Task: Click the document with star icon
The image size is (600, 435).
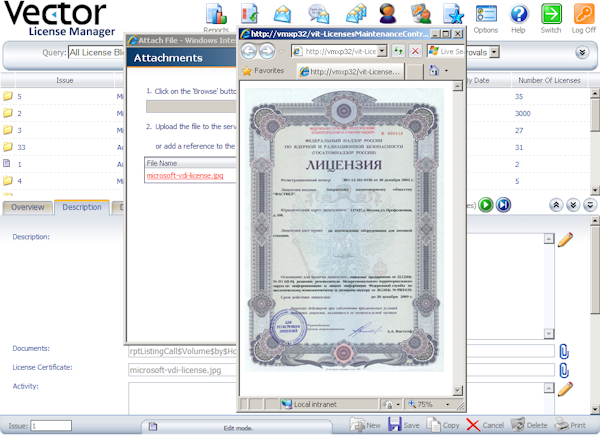Action: [453, 14]
